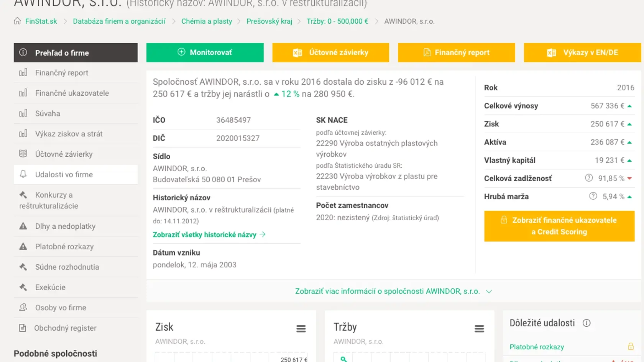This screenshot has width=644, height=362.
Task: Click the Monitorovať button
Action: click(205, 52)
